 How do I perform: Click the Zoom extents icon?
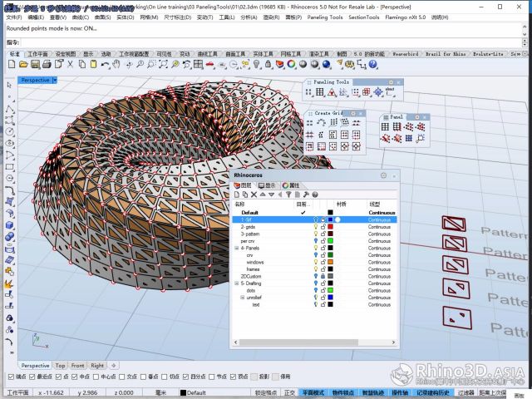coord(163,64)
